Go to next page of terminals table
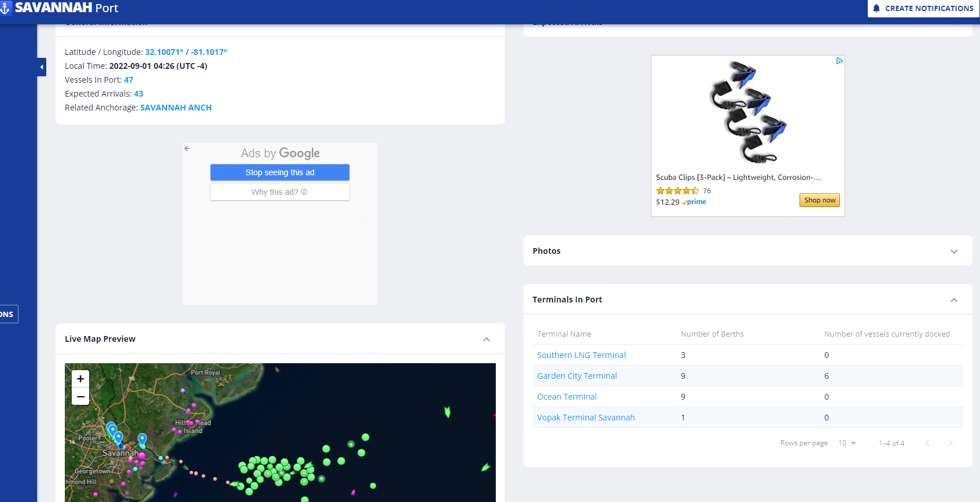Screen dimensions: 980x502 [x=950, y=443]
